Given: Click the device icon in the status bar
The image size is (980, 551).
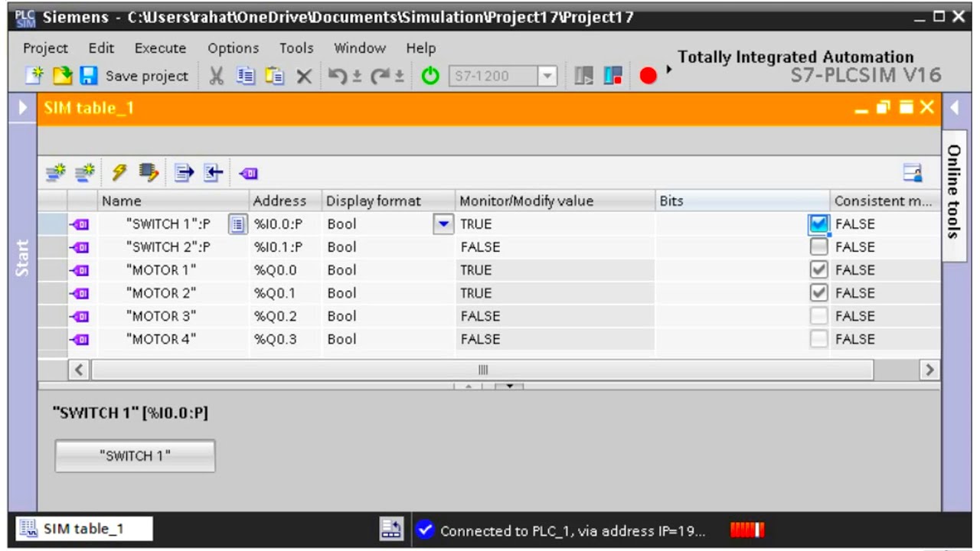Looking at the screenshot, I should (391, 529).
